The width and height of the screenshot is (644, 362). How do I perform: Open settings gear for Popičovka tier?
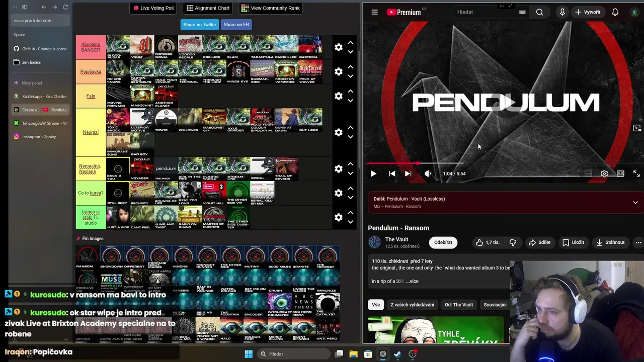(339, 71)
